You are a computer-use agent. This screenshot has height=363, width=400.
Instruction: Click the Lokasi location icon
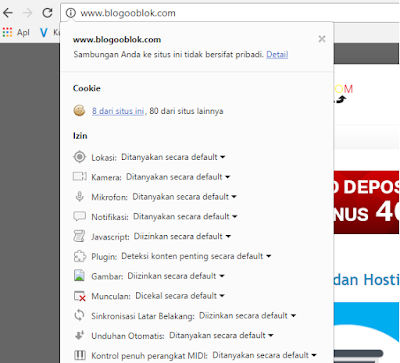[79, 157]
